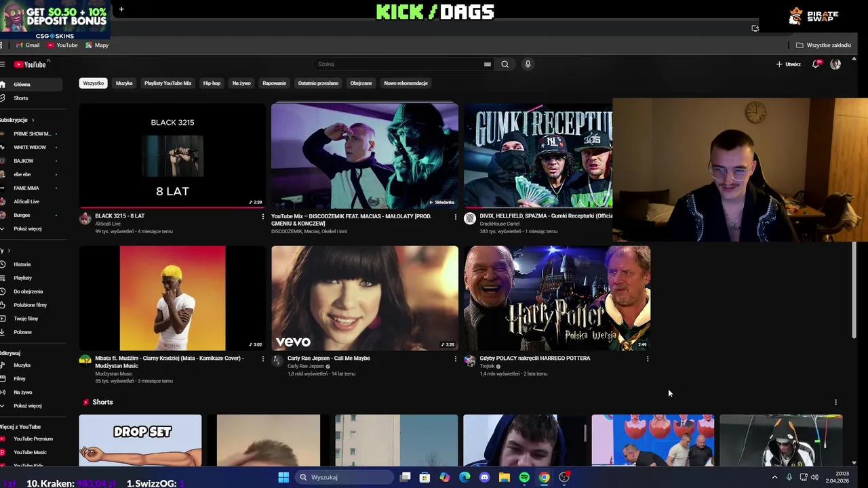Open WHITE WIDOW subscription

(x=31, y=148)
